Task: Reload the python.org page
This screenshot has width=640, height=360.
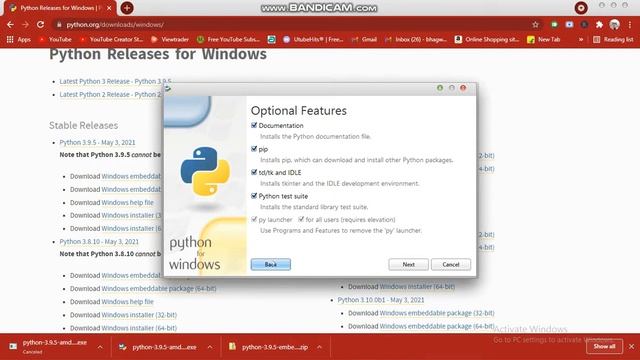Action: coord(40,24)
